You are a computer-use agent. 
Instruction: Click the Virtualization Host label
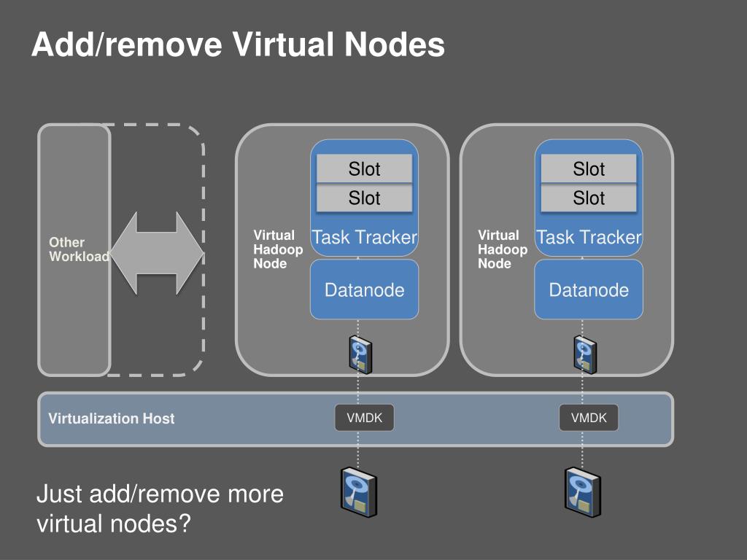112,418
